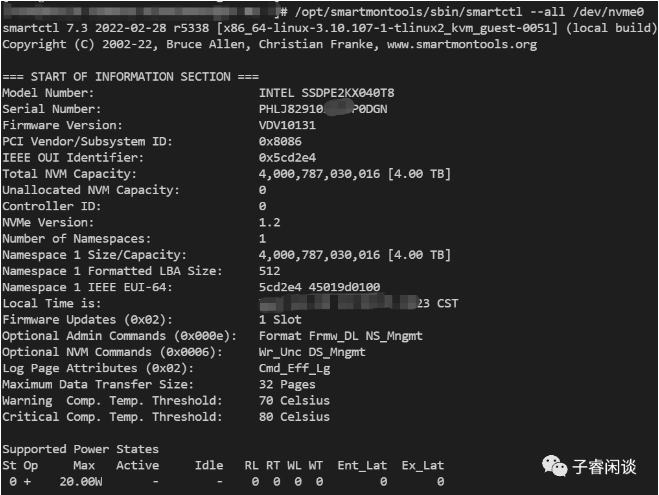The height and width of the screenshot is (495, 659).
Task: Click the 80 Celsius critical threshold
Action: click(x=294, y=417)
